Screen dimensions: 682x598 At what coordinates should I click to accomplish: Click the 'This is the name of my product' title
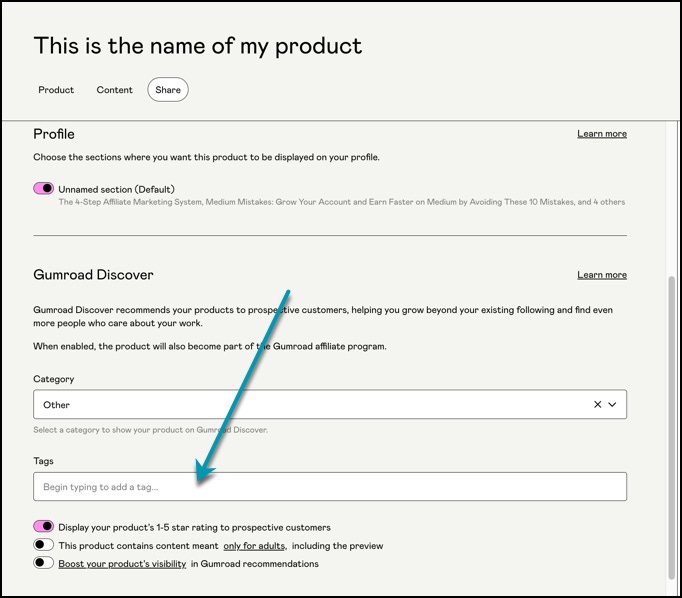click(x=197, y=46)
